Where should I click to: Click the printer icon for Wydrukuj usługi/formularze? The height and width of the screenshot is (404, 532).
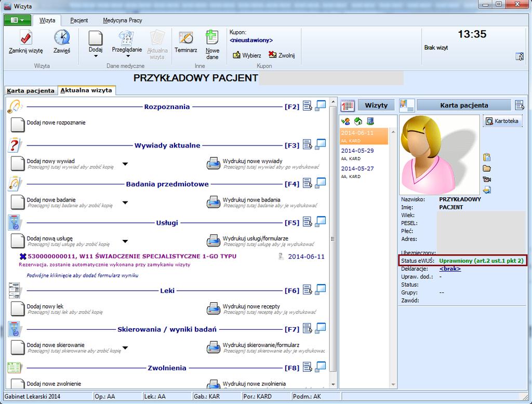tap(214, 241)
